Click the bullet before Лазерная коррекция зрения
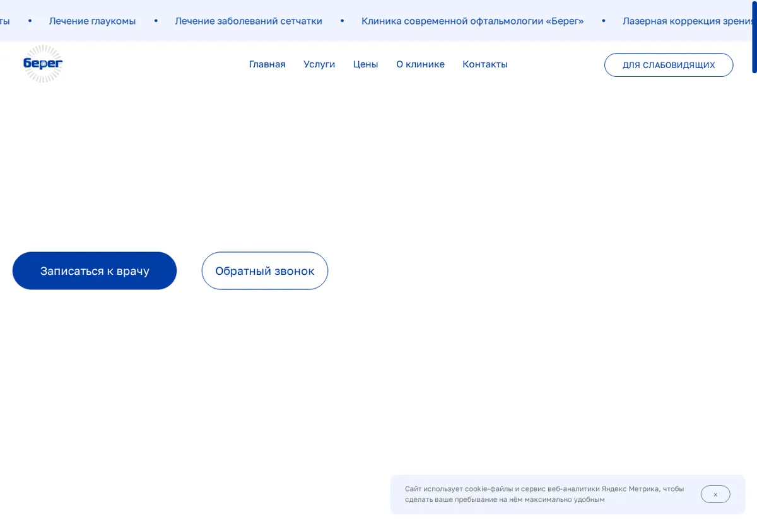Viewport: 757px width, 532px height. pos(603,21)
